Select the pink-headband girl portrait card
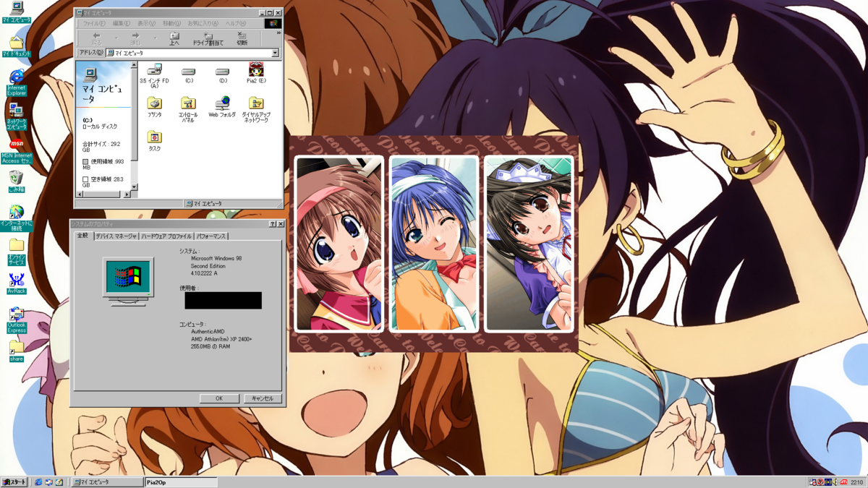The image size is (868, 488). pyautogui.click(x=339, y=244)
